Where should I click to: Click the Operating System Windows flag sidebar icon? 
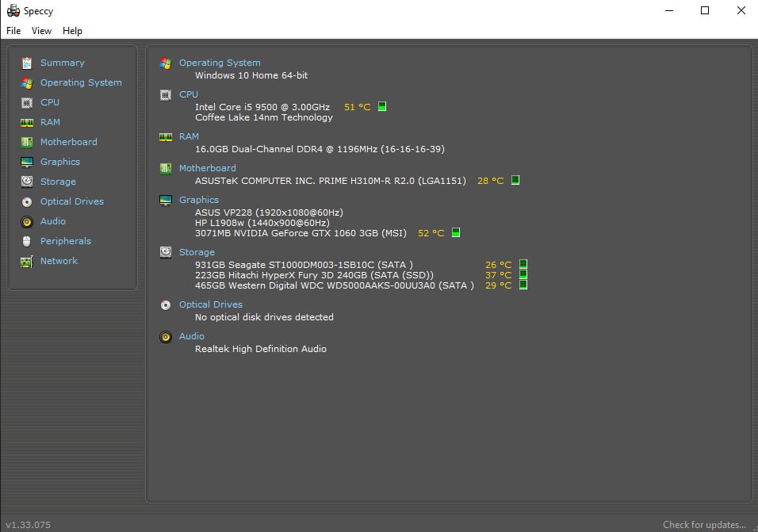click(x=27, y=82)
